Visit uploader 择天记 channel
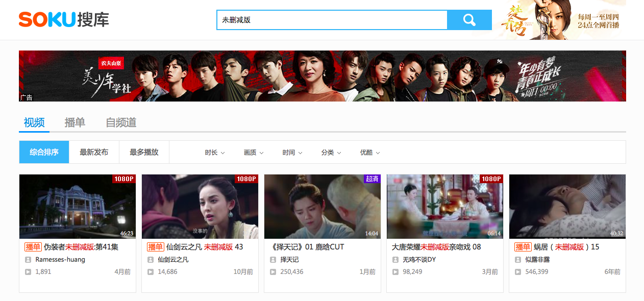This screenshot has width=644, height=301. click(x=289, y=260)
